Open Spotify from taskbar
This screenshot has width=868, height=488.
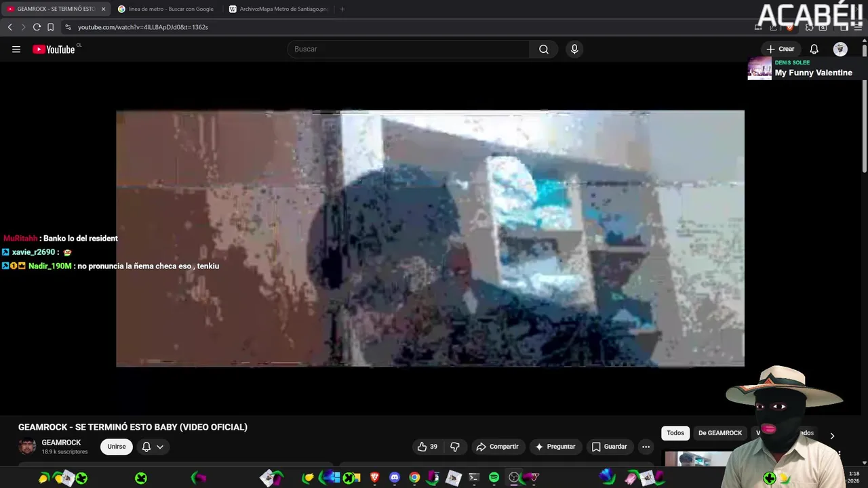click(494, 478)
